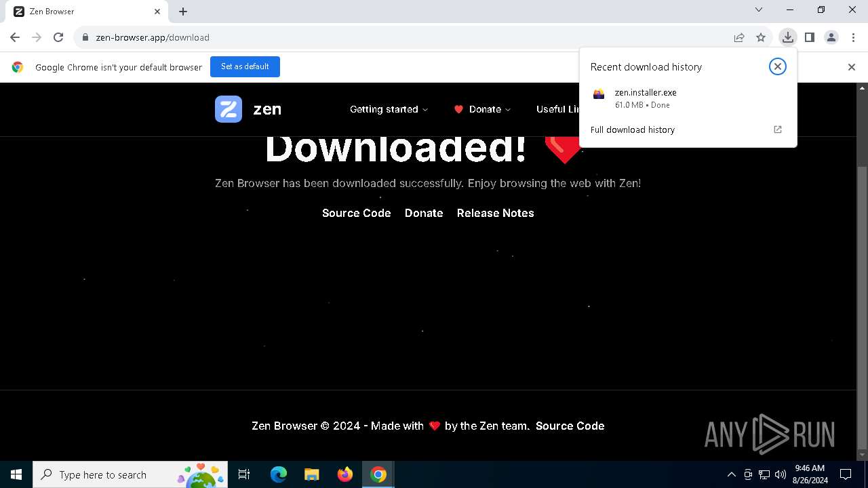Open Task View on taskbar
This screenshot has height=488, width=868.
[x=244, y=474]
